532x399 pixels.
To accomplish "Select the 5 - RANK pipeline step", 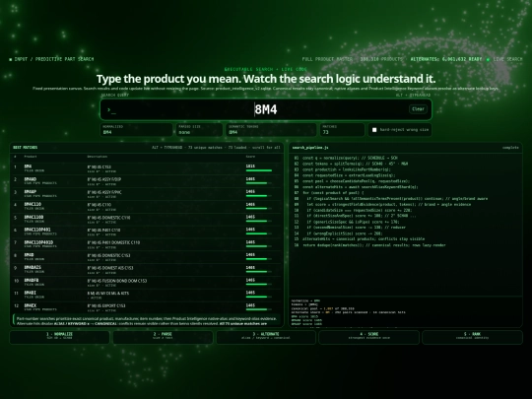I will point(472,337).
